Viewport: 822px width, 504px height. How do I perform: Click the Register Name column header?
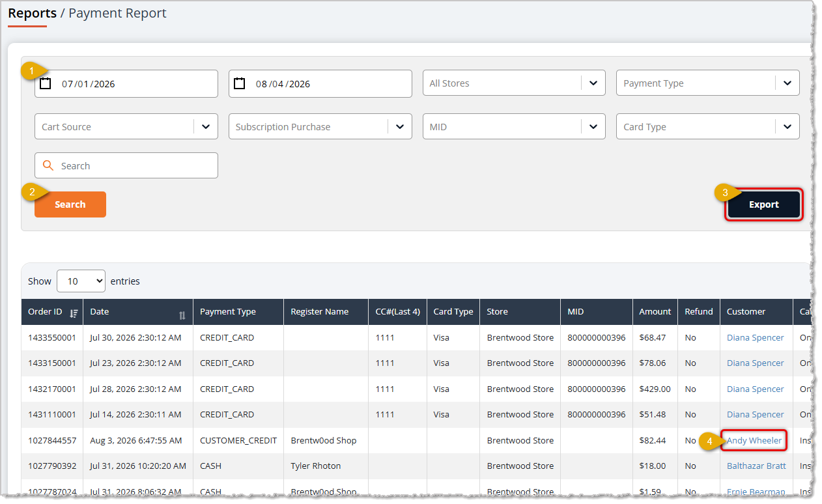click(326, 312)
